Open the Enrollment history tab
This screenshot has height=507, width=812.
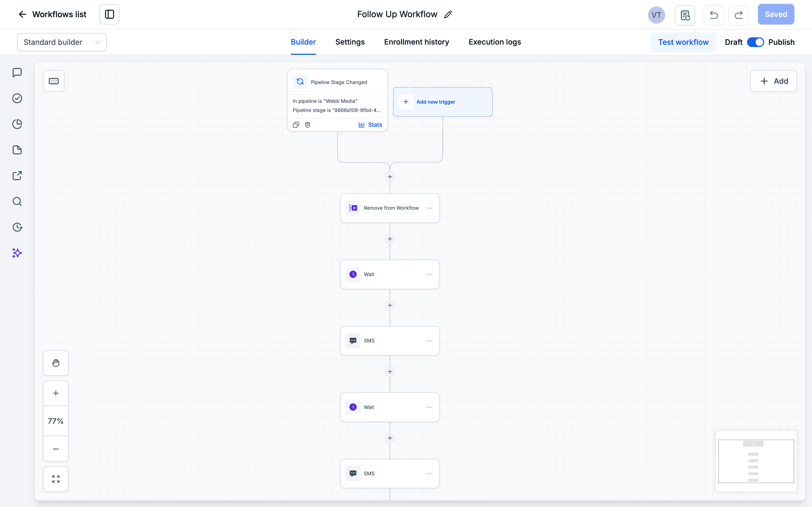pos(416,42)
